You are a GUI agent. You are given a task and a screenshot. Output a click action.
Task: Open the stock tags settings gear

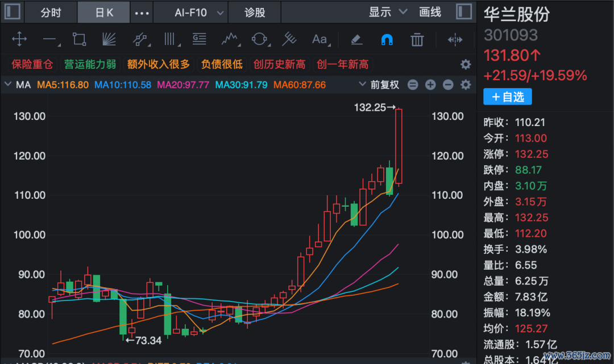466,65
